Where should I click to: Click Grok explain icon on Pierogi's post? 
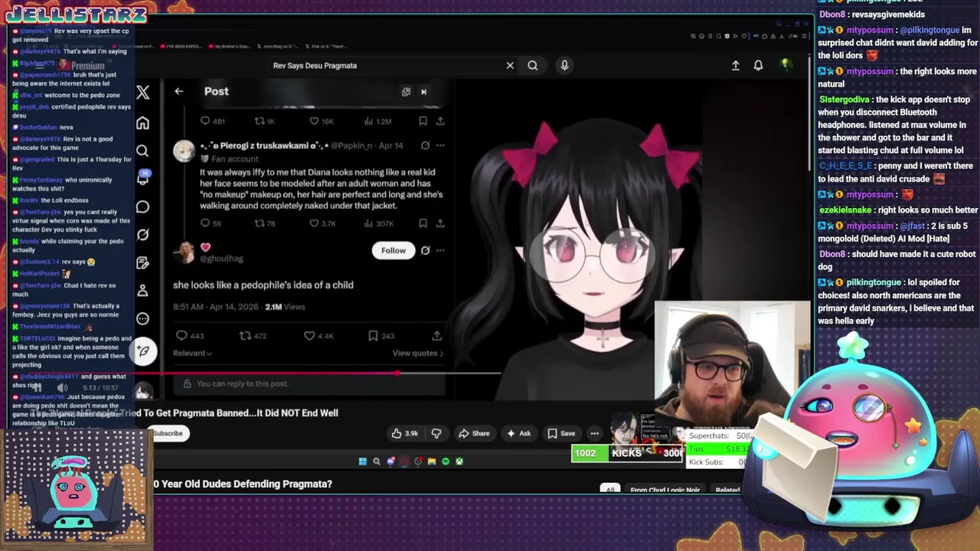[425, 145]
